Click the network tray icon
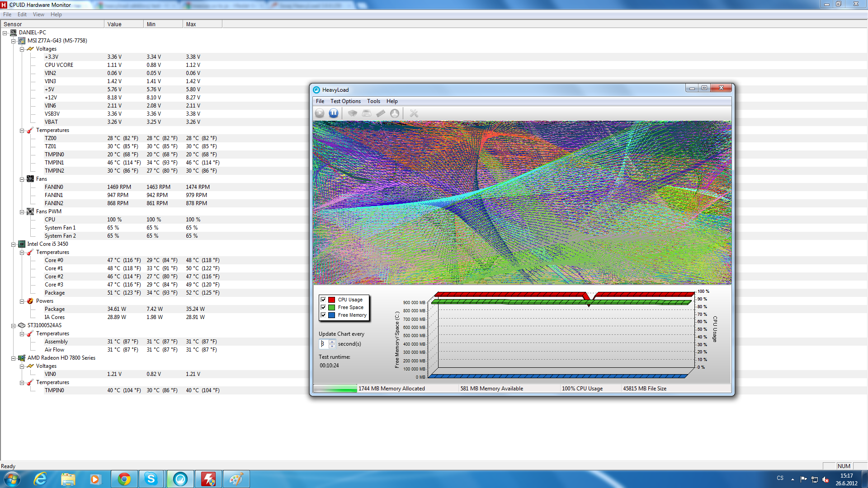 click(815, 479)
